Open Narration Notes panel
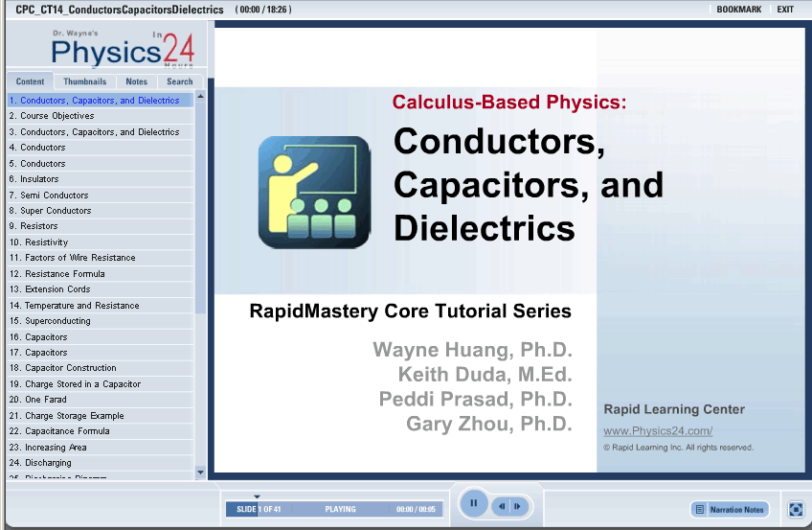The width and height of the screenshot is (812, 530). coord(730,509)
